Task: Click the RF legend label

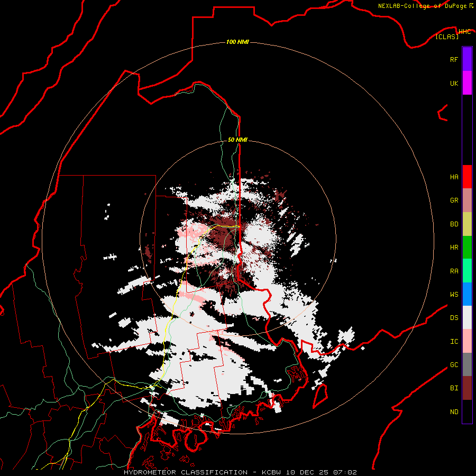Action: (454, 60)
